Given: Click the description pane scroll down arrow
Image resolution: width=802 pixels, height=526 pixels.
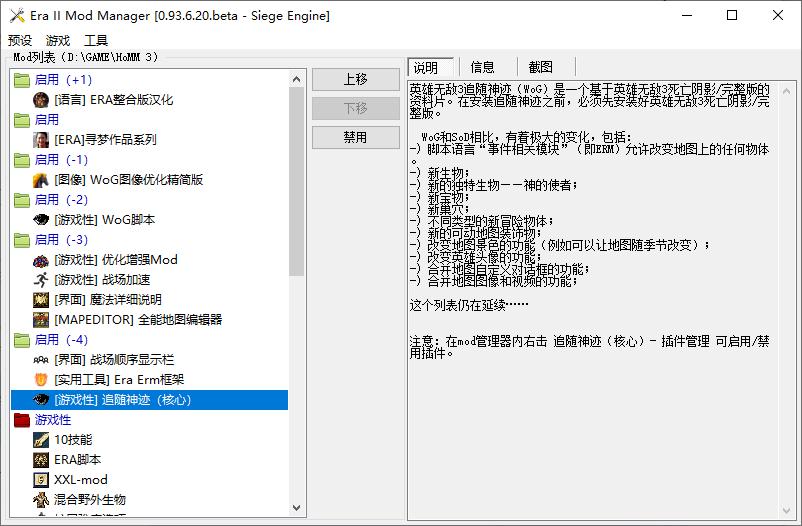Looking at the screenshot, I should pyautogui.click(x=787, y=510).
